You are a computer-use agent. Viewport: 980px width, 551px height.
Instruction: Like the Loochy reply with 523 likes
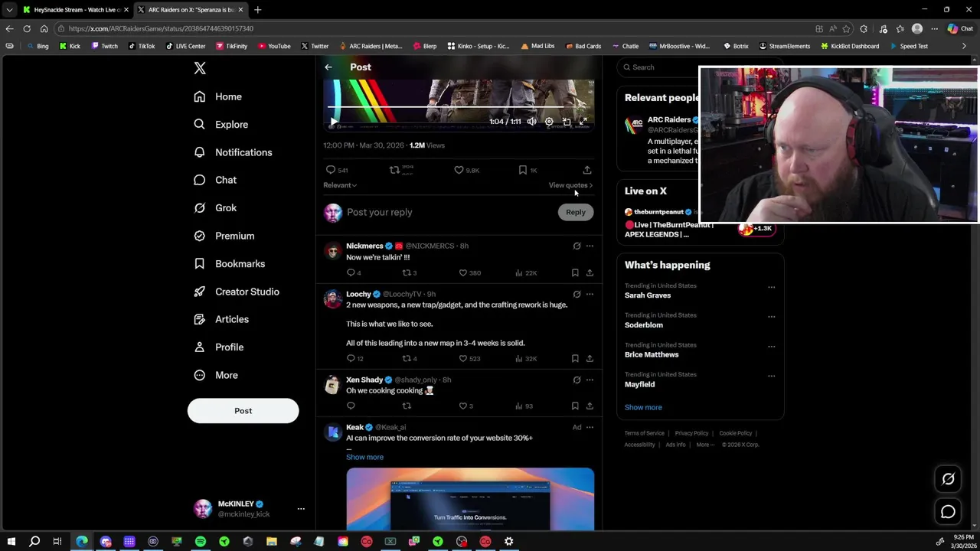click(x=462, y=358)
